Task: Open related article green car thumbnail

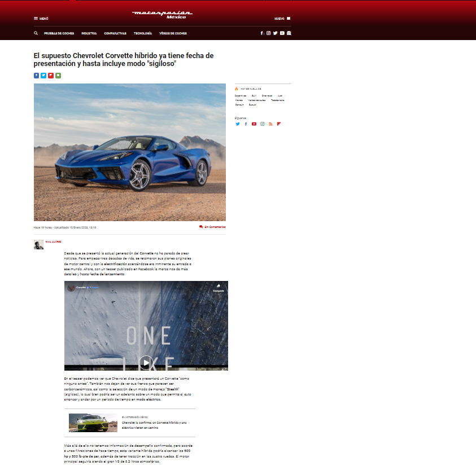Action: [x=93, y=423]
